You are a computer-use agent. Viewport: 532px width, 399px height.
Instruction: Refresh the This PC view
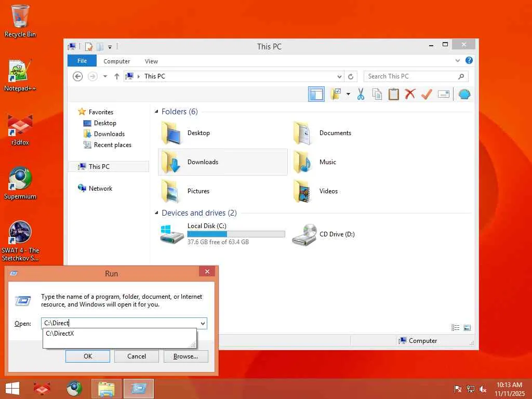click(351, 76)
